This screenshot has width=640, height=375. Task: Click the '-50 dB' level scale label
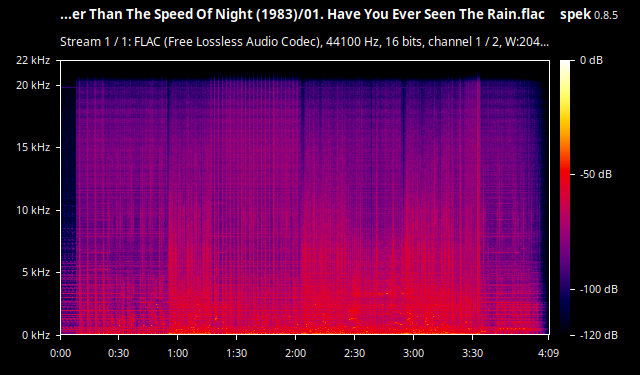(x=596, y=175)
